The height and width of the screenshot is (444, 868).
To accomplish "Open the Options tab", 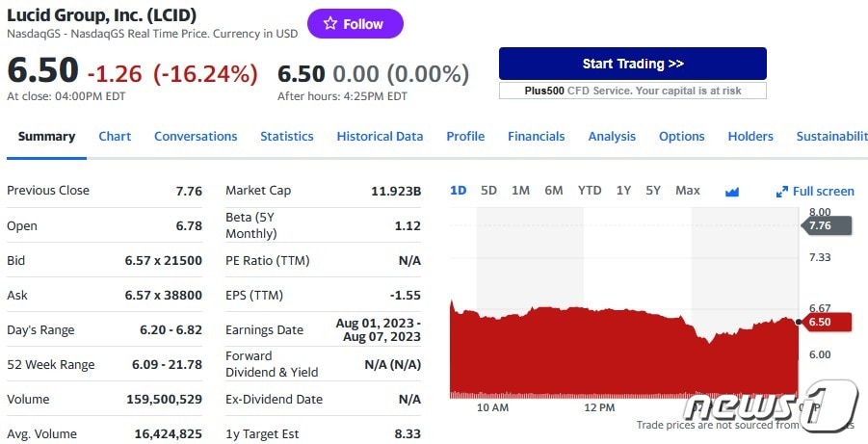I will click(681, 136).
